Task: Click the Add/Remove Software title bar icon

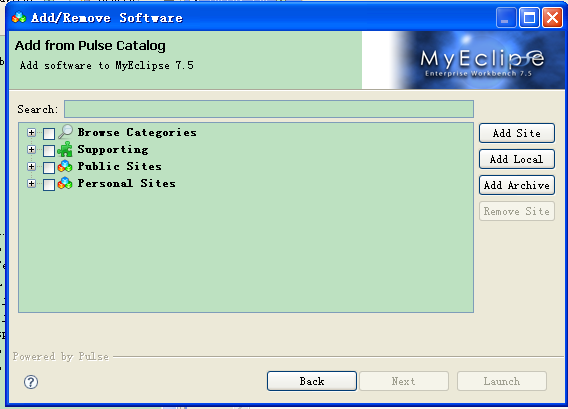Action: click(18, 17)
